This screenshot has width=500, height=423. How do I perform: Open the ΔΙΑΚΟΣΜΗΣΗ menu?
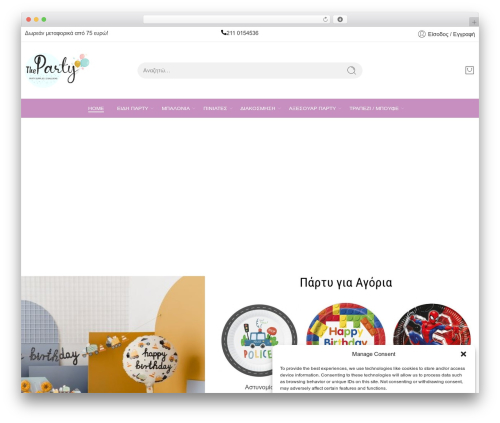click(x=258, y=108)
